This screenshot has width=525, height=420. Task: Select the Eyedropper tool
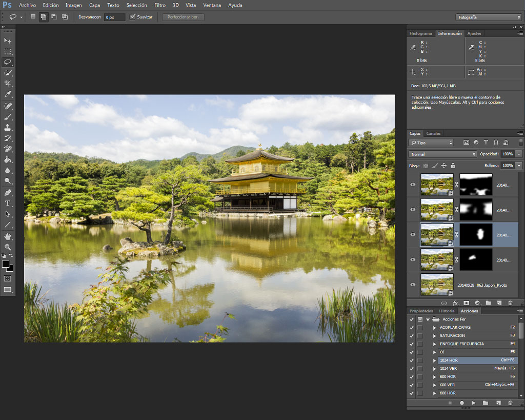point(8,94)
